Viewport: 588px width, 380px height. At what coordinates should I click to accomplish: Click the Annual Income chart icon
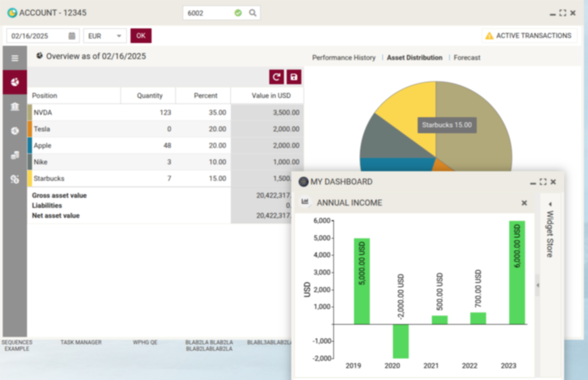click(305, 202)
